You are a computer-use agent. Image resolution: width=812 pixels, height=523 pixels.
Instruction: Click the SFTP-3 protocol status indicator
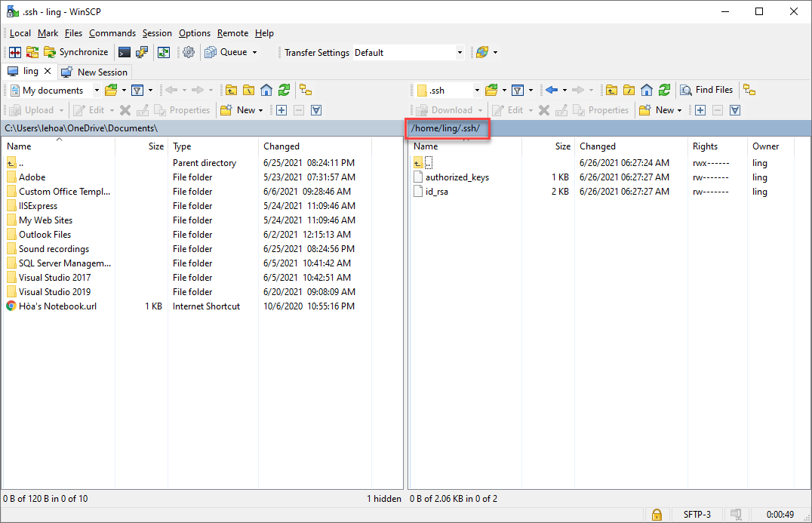[x=697, y=515]
